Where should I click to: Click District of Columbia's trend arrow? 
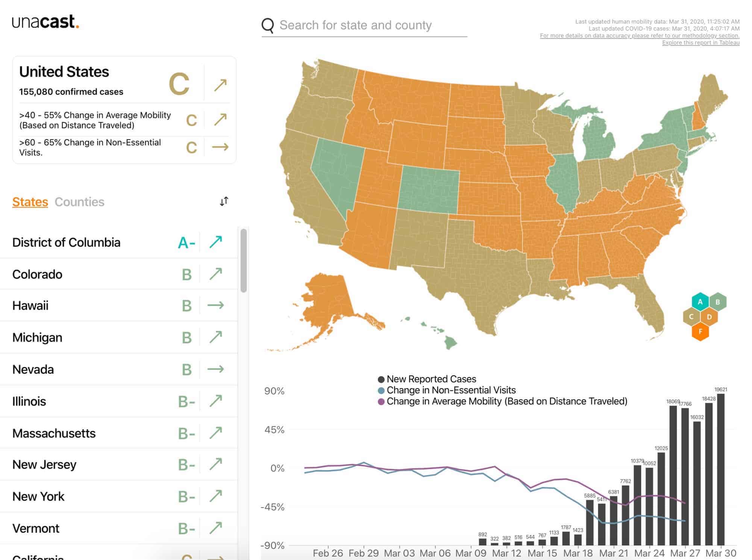pos(216,242)
